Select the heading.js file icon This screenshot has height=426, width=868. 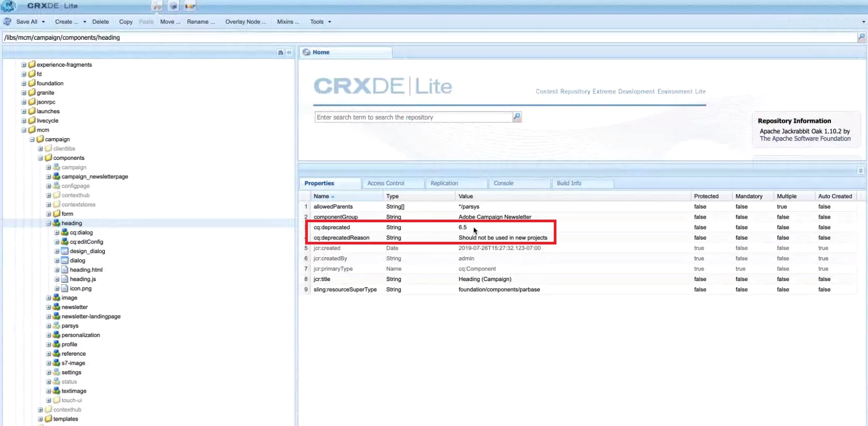point(65,279)
